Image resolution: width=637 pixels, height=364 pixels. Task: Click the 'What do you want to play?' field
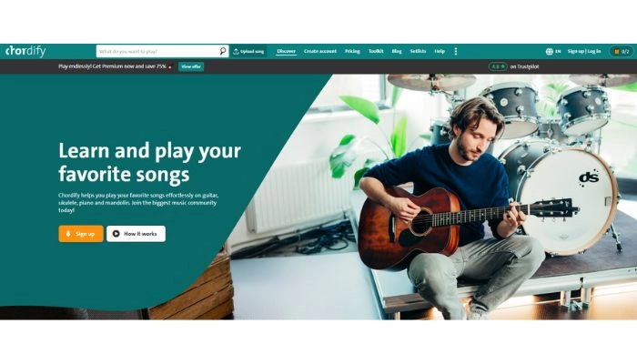tap(158, 51)
